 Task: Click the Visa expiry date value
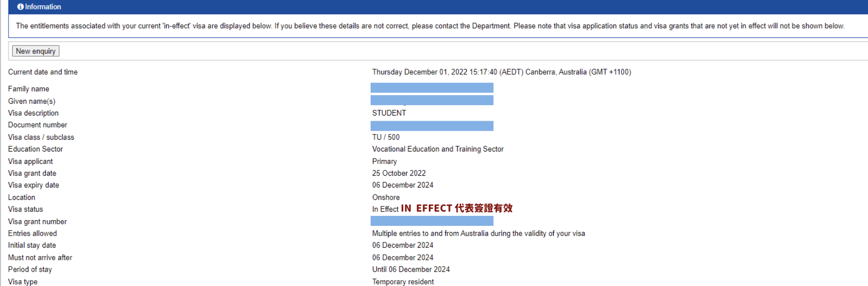coord(403,185)
